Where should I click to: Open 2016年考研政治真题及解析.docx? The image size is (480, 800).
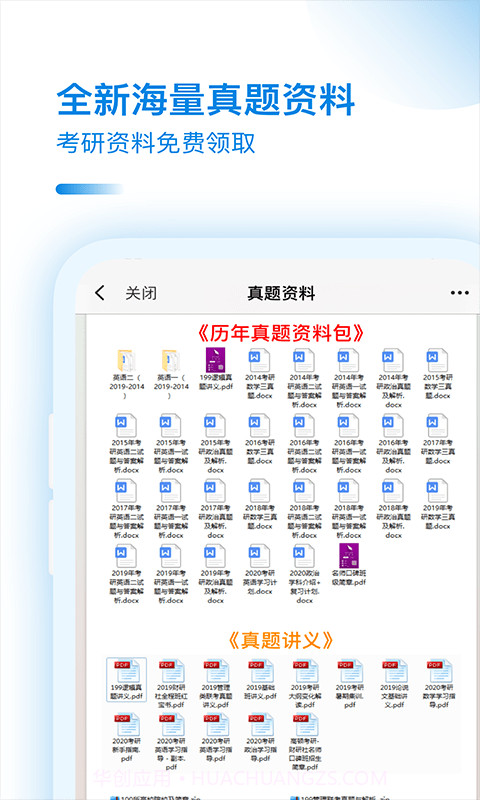tap(393, 443)
